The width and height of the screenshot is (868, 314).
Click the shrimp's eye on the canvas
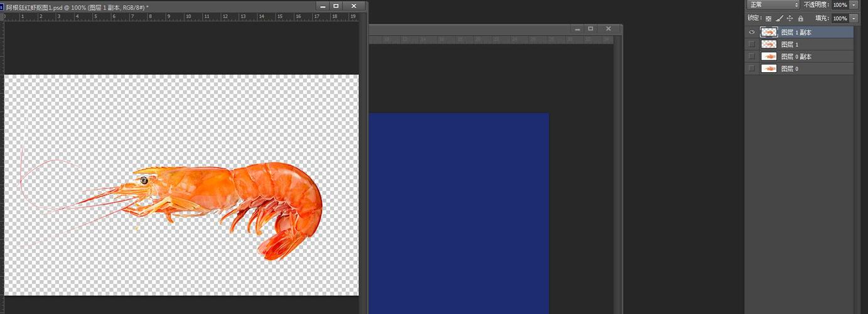tap(144, 180)
